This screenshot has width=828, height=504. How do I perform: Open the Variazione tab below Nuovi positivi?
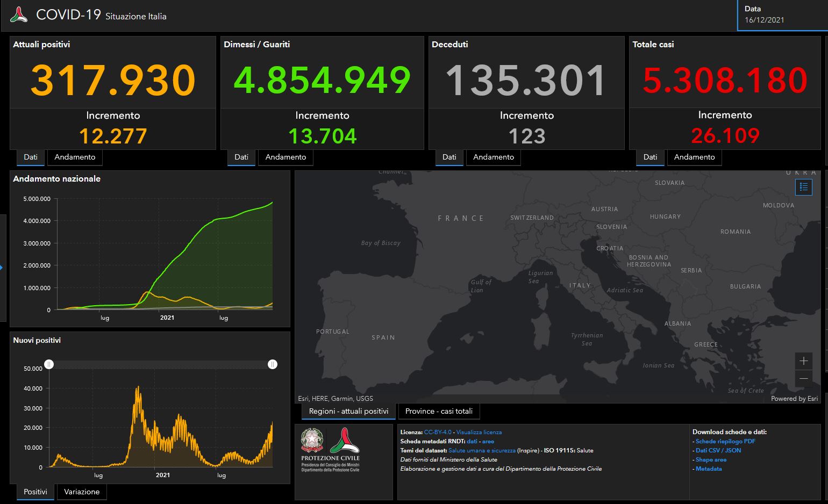pos(82,492)
